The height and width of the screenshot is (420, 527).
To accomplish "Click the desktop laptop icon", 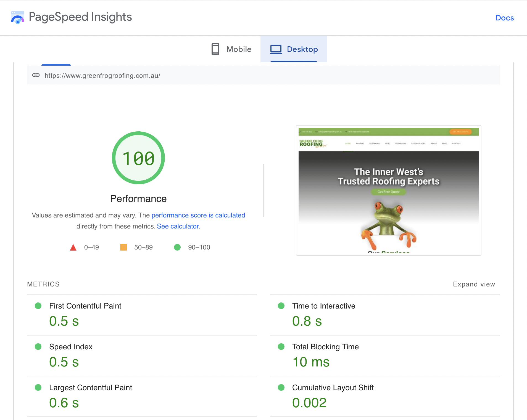I will pyautogui.click(x=276, y=49).
